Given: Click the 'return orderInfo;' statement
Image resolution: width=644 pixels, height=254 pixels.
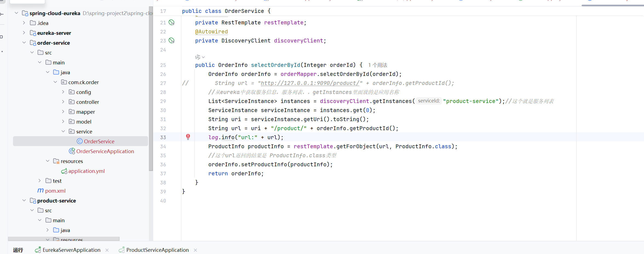Looking at the screenshot, I should point(236,173).
